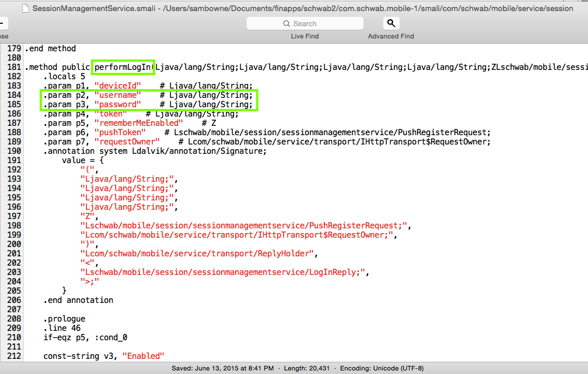Click the "username" string on line 184

pyautogui.click(x=118, y=95)
